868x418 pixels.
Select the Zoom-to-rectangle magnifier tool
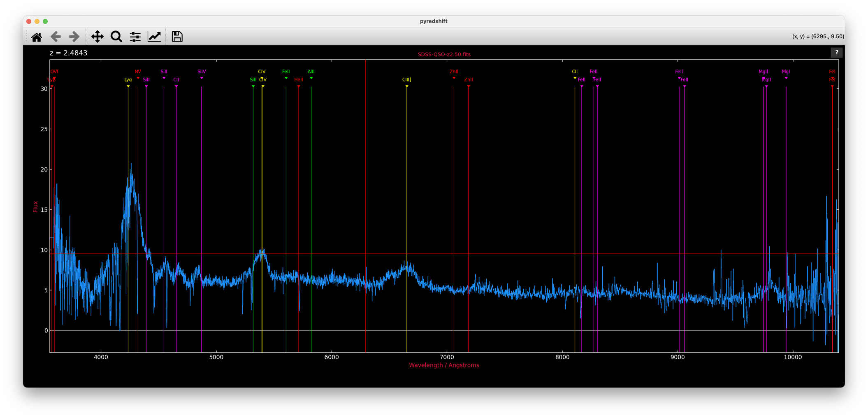pos(116,37)
